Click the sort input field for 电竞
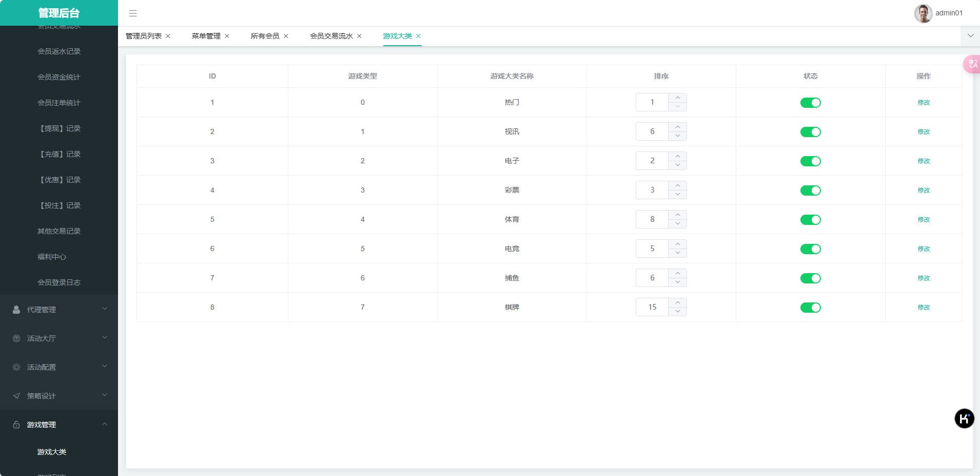 (x=652, y=249)
